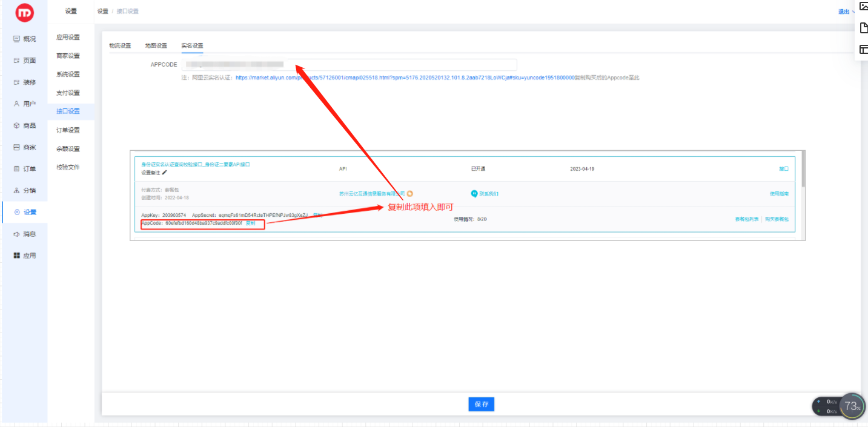The image size is (868, 427).
Task: Click the blue 保存 save button
Action: point(482,404)
